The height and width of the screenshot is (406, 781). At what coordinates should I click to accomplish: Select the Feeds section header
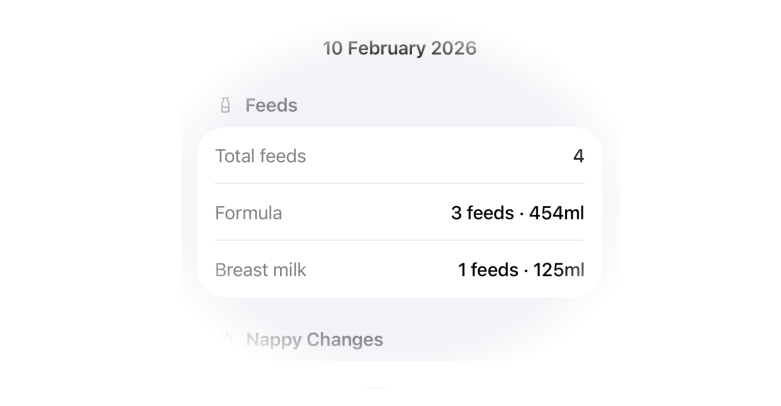(271, 105)
